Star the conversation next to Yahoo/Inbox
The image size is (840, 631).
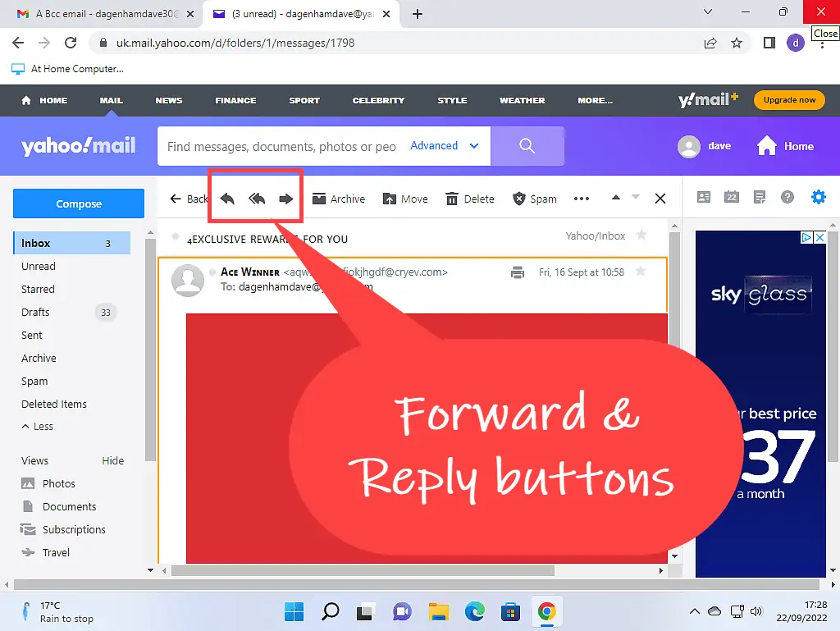pos(641,235)
